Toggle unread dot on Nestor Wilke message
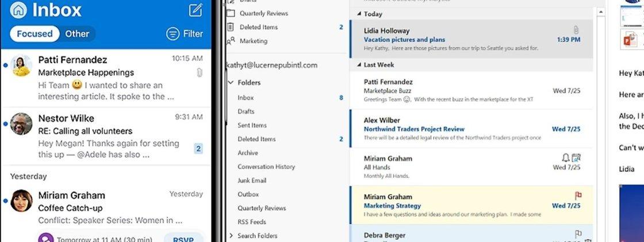The height and width of the screenshot is (242, 644). pos(5,123)
